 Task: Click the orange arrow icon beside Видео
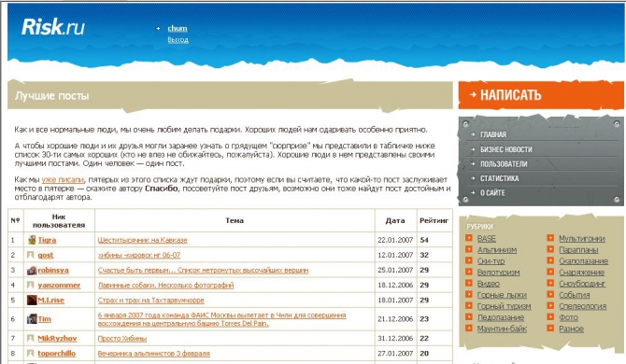(469, 283)
